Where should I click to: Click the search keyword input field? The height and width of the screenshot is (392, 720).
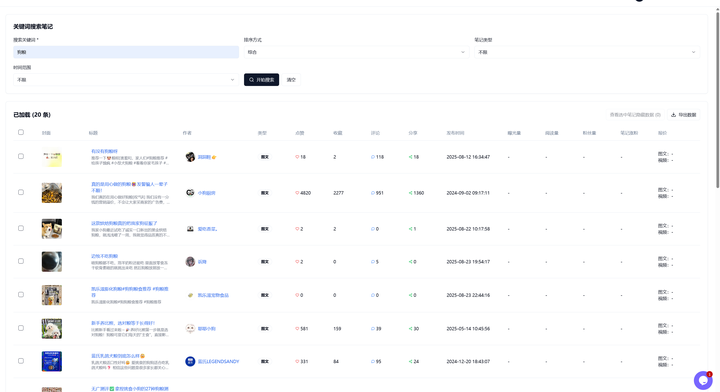click(x=126, y=52)
